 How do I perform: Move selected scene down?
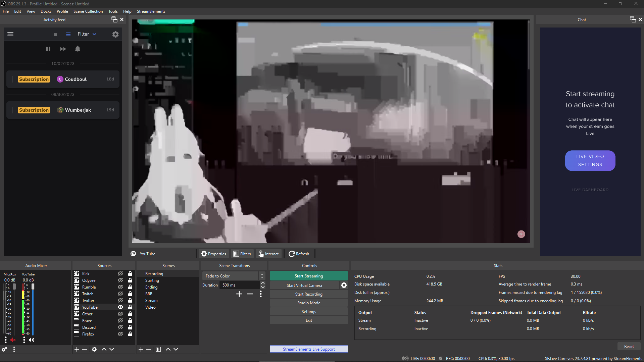(176, 349)
